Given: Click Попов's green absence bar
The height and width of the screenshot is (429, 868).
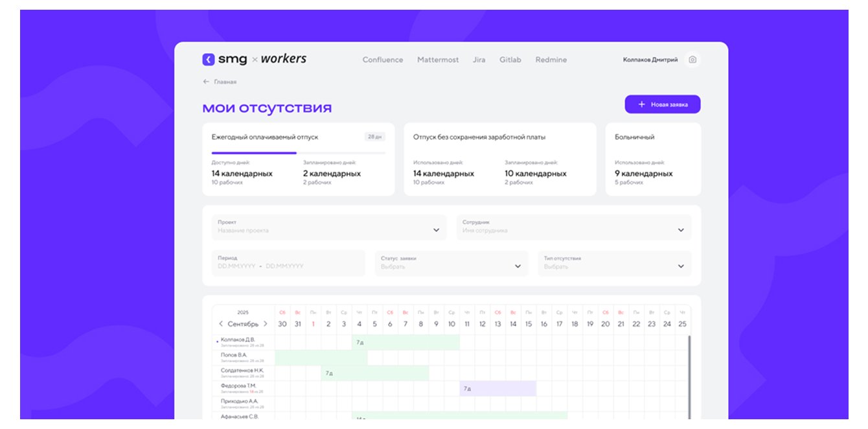Looking at the screenshot, I should click(x=321, y=358).
